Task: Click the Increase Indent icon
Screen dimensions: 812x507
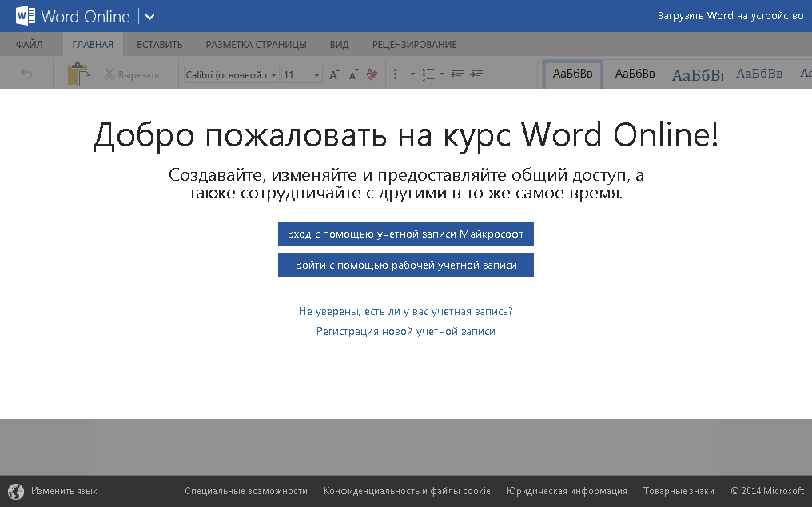Action: (x=476, y=74)
